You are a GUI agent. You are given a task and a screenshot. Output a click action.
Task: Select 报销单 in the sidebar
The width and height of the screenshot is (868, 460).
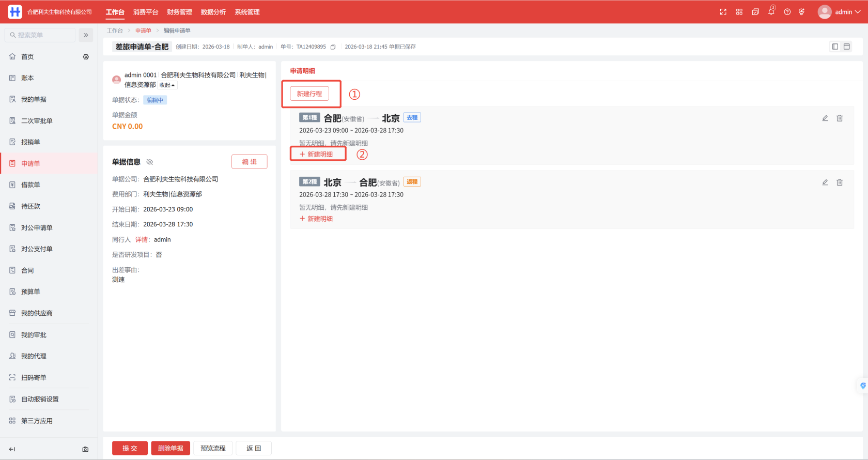coord(30,142)
